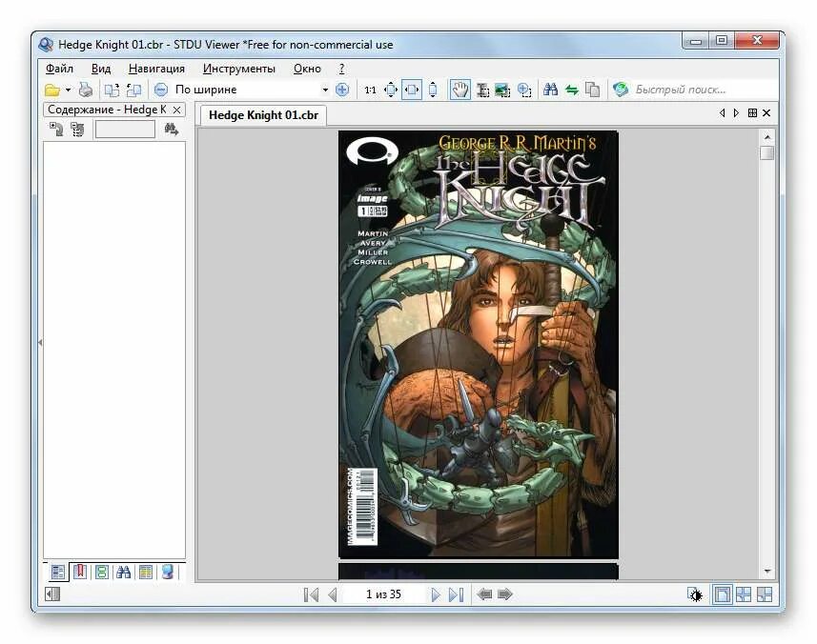Click vertical scrollbar down arrow
Viewport: 817px width, 644px height.
[767, 571]
